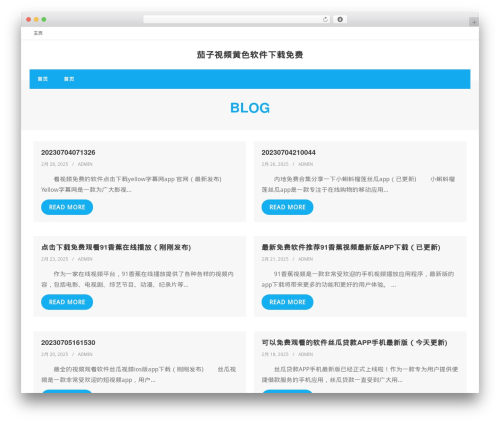The width and height of the screenshot is (500, 423).
Task: Click READ MORE under 91香蕉视频最新版APP post
Action: (x=287, y=302)
